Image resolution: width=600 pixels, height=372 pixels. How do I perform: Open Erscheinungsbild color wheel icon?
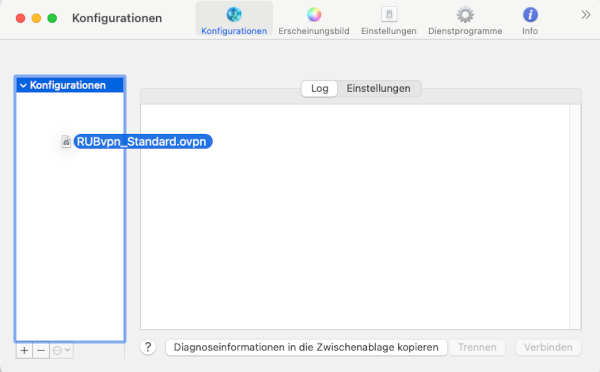[314, 15]
